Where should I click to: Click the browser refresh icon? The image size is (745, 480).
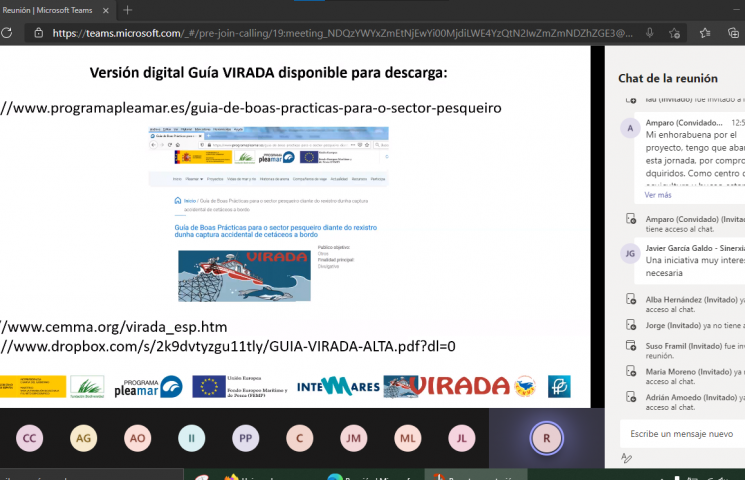pyautogui.click(x=7, y=33)
